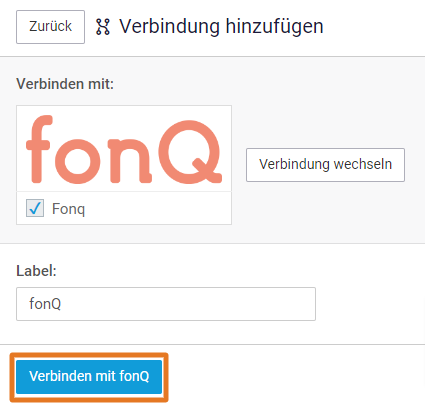
Task: Click the Zurück button
Action: point(50,27)
